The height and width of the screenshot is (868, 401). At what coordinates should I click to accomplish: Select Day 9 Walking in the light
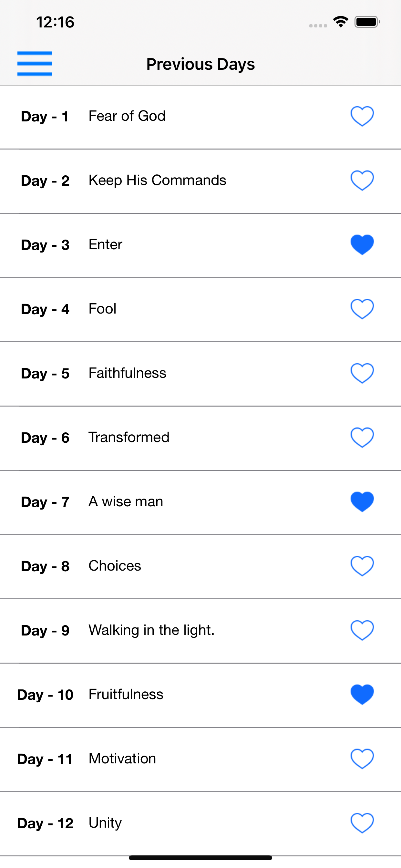point(200,631)
